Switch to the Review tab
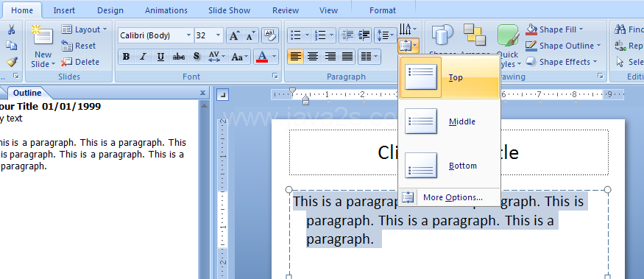The image size is (644, 279). click(x=286, y=10)
